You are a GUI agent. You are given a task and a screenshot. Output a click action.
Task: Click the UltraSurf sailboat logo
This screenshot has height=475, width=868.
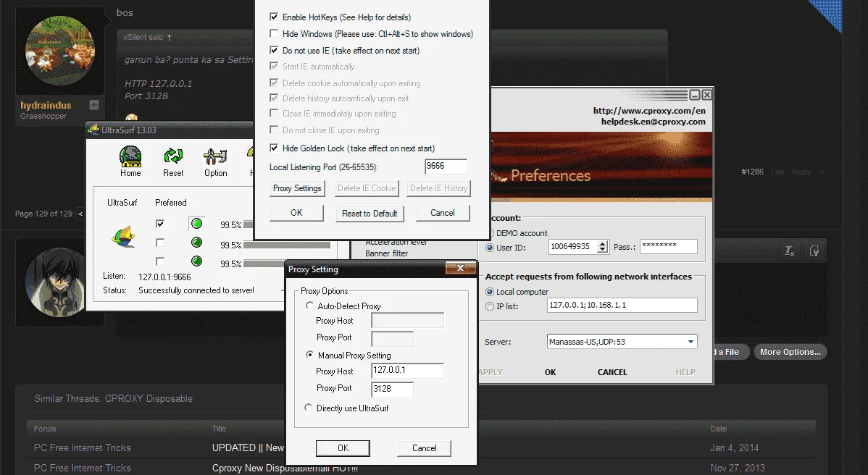[x=123, y=236]
